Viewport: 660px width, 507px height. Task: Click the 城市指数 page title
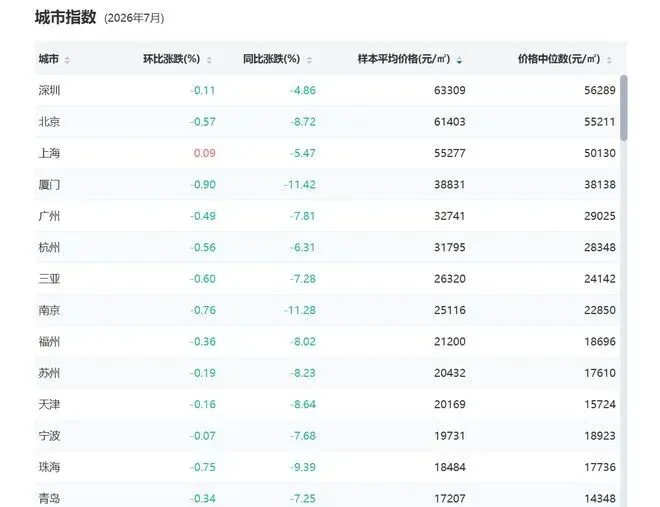click(x=65, y=18)
